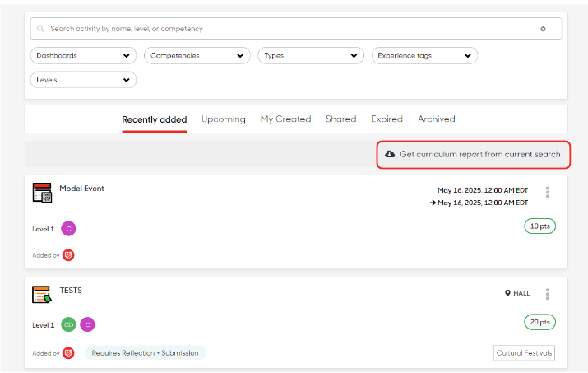
Task: Click the purple C badge in Model Event
Action: pos(68,228)
